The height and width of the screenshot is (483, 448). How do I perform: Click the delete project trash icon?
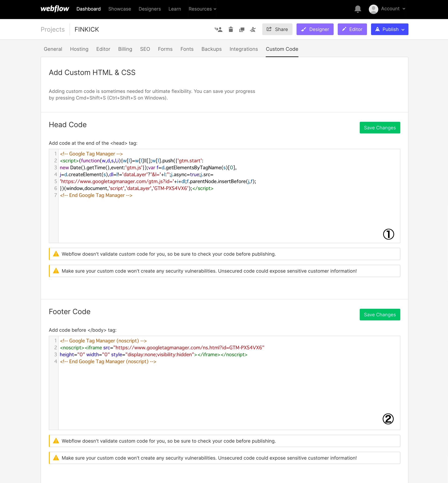231,29
